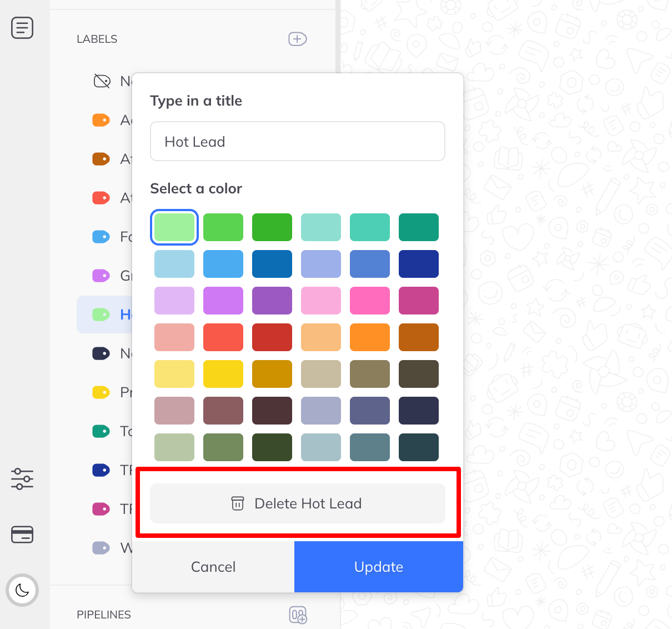Click the orange tag icon in labels list

tap(101, 120)
